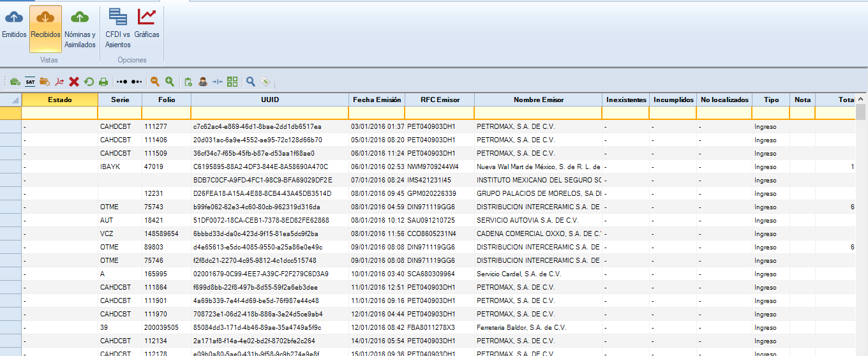Click the green zoom in magnifier

[170, 82]
